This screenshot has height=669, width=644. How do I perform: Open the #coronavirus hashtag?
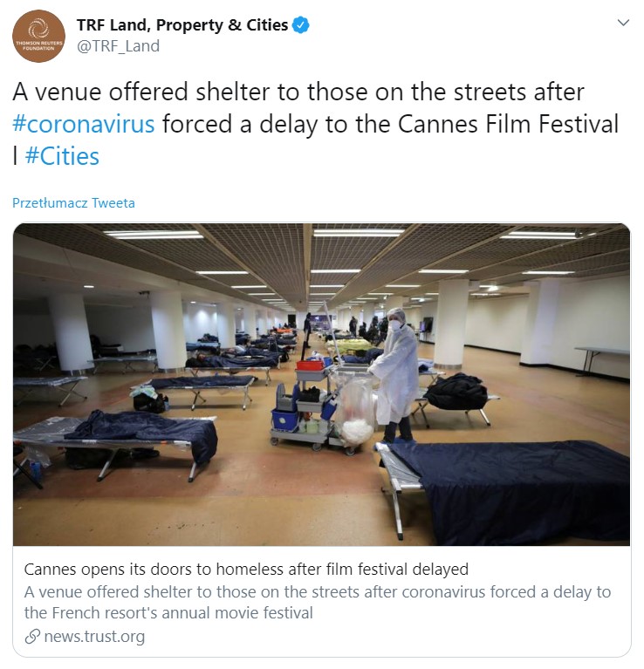tap(84, 124)
